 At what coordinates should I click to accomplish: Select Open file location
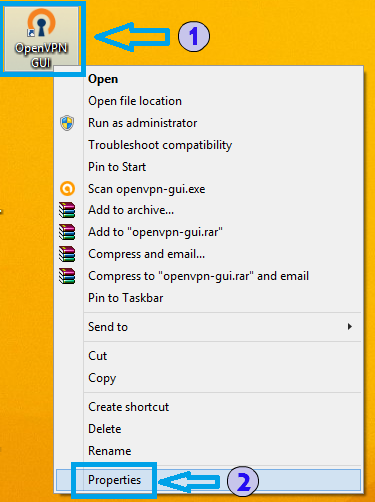(208, 101)
